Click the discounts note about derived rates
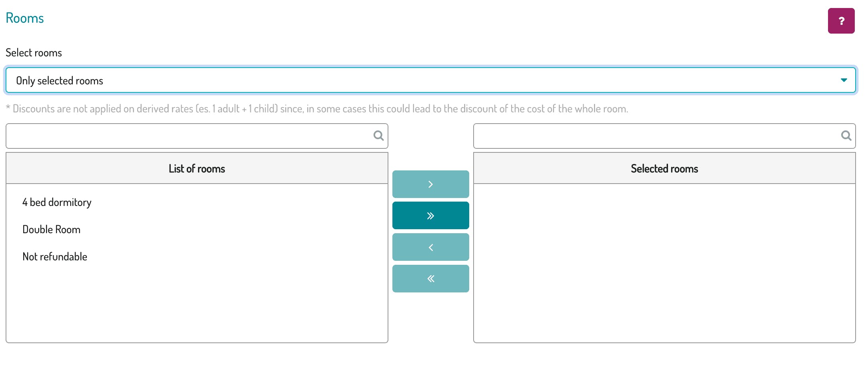 click(x=317, y=109)
